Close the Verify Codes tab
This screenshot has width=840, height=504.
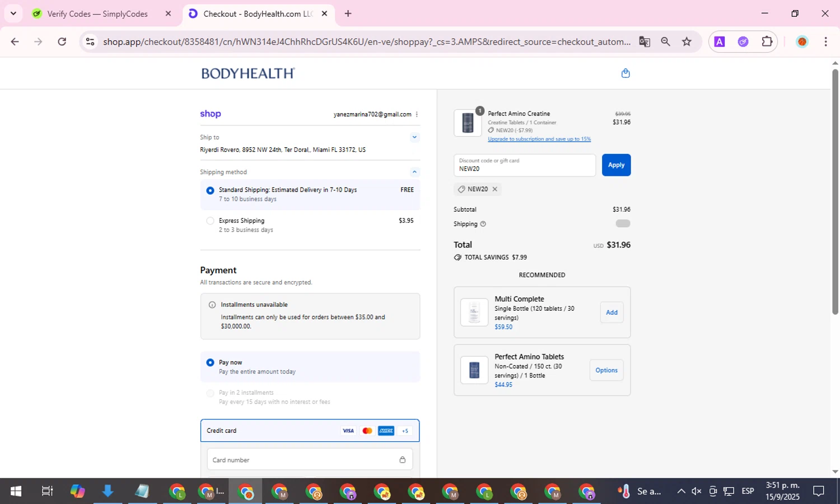[x=168, y=14]
